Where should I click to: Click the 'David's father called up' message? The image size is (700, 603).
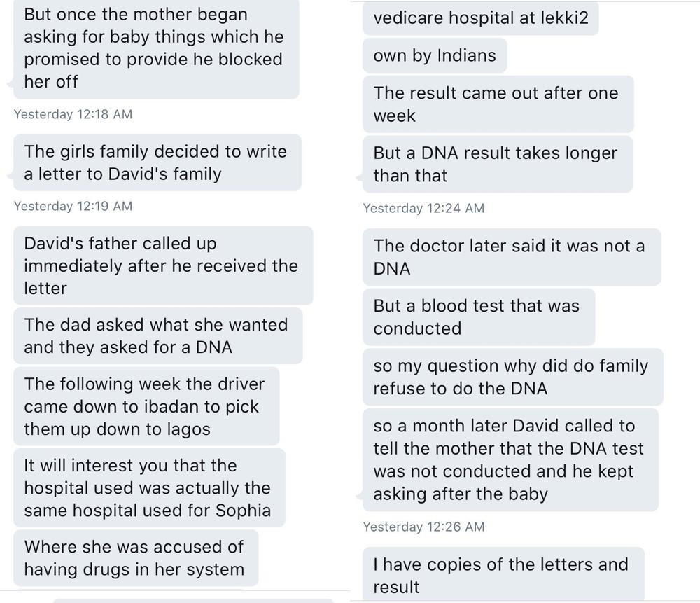[x=163, y=265]
